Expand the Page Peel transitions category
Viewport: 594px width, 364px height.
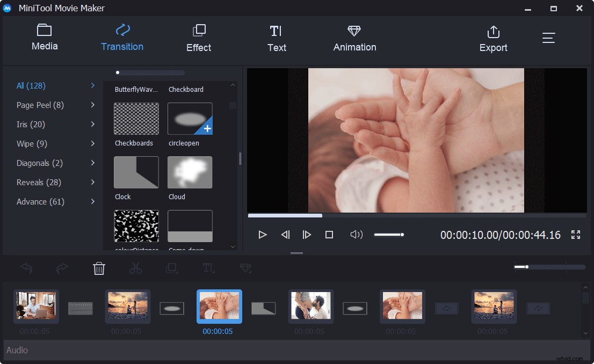click(x=40, y=105)
